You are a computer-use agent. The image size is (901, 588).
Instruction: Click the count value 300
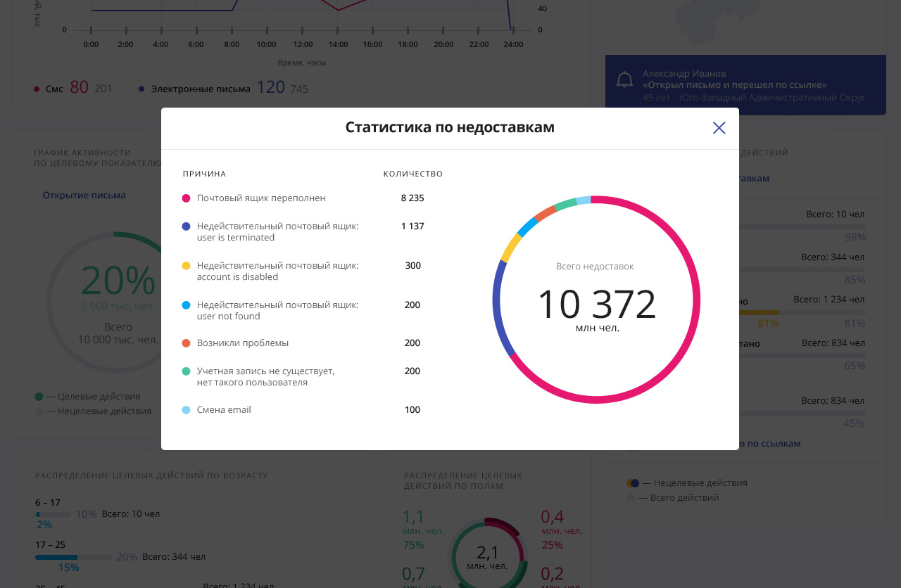pyautogui.click(x=412, y=266)
